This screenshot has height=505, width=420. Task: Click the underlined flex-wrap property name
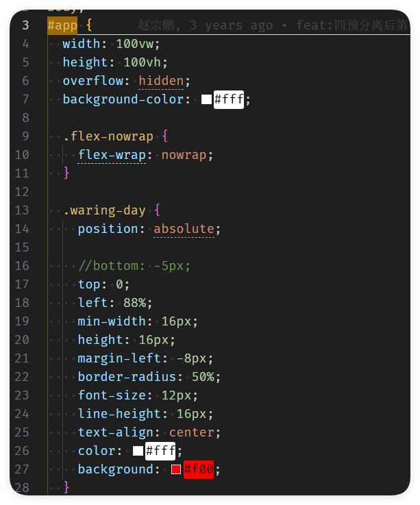pyautogui.click(x=112, y=155)
